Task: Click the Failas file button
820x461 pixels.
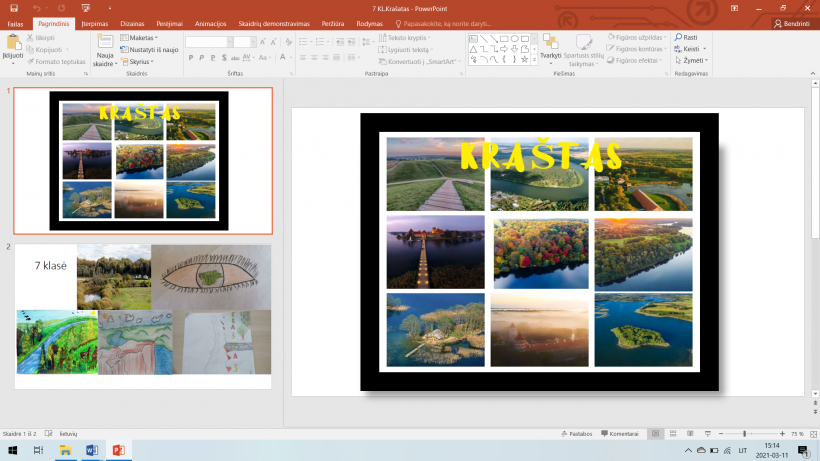Action: [15, 22]
